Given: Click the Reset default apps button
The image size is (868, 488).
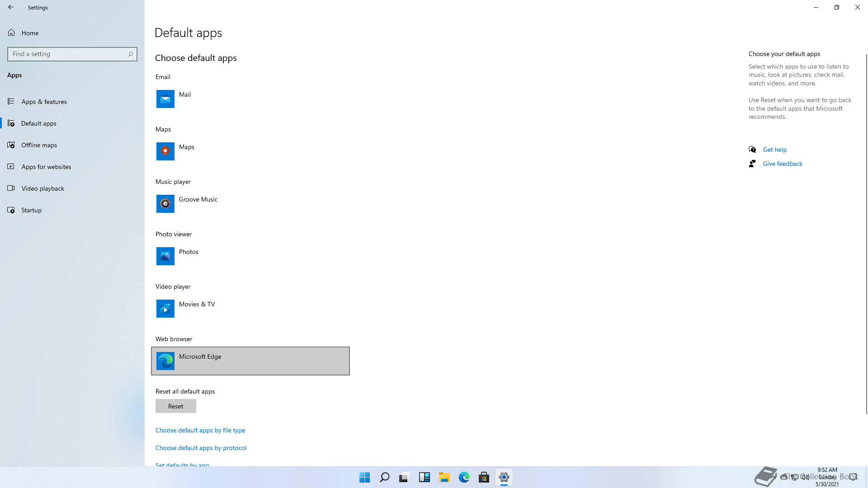Looking at the screenshot, I should pos(176,406).
